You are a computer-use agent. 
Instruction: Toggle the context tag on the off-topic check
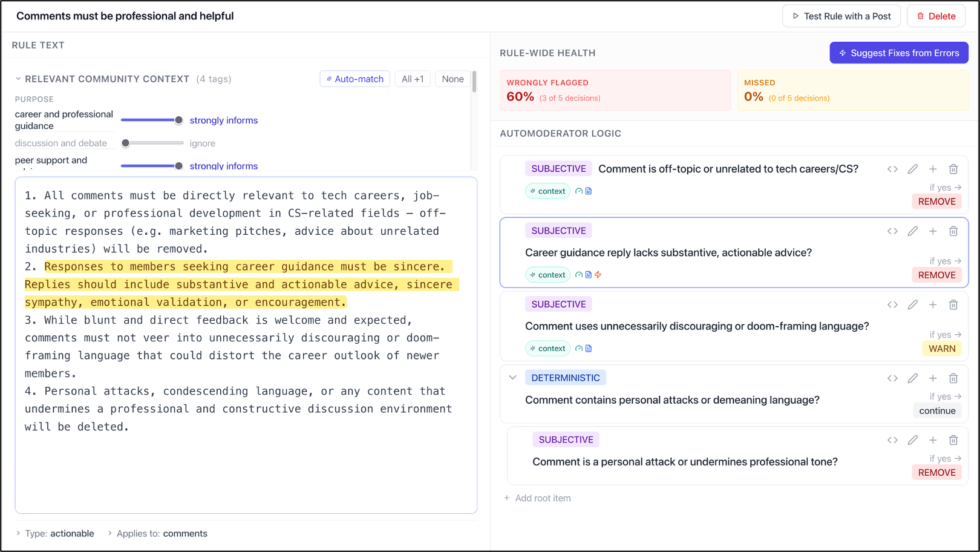tap(548, 191)
